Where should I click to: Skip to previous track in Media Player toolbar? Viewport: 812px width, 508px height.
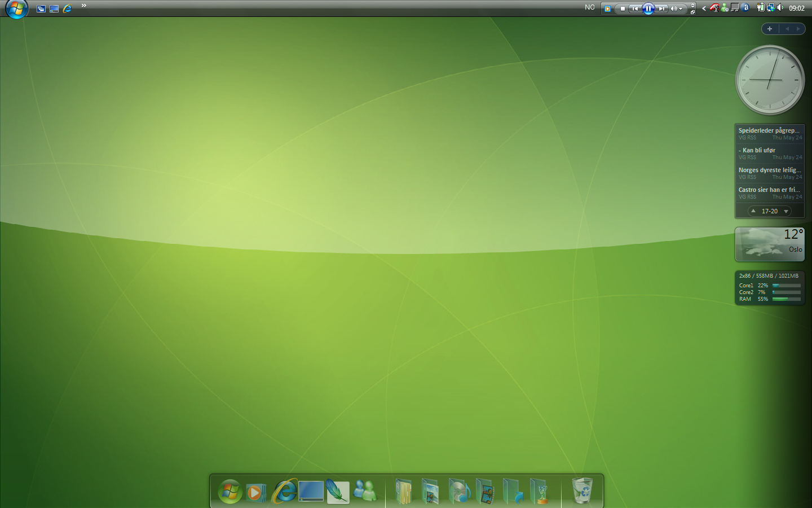point(635,8)
